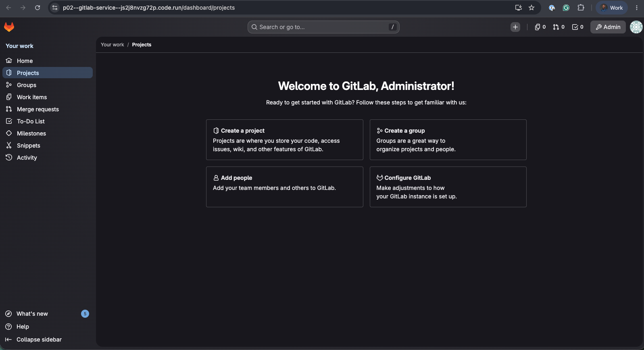Click the Create a project card
Screen dimensions: 644x350
[285, 140]
